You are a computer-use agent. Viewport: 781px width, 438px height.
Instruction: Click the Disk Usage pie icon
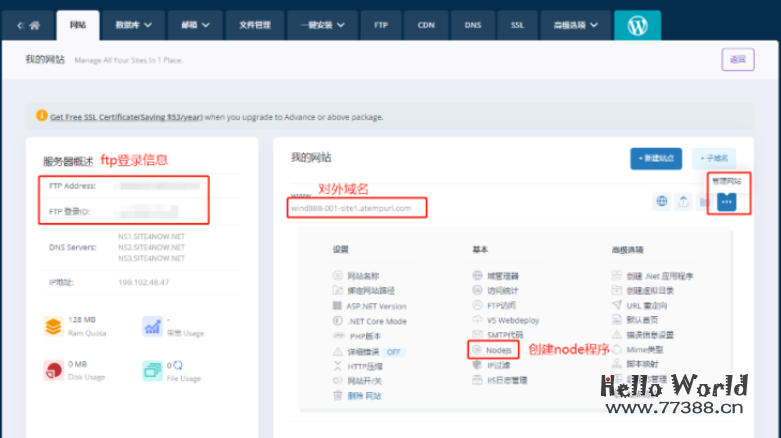(x=53, y=370)
